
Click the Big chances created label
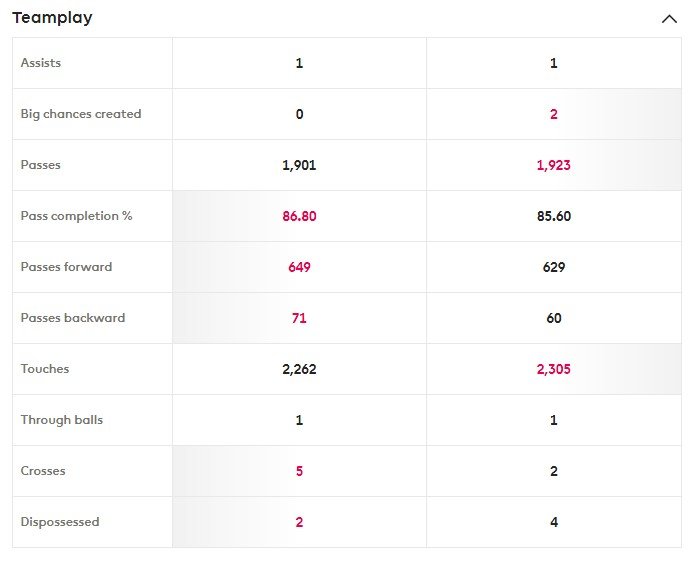point(81,114)
